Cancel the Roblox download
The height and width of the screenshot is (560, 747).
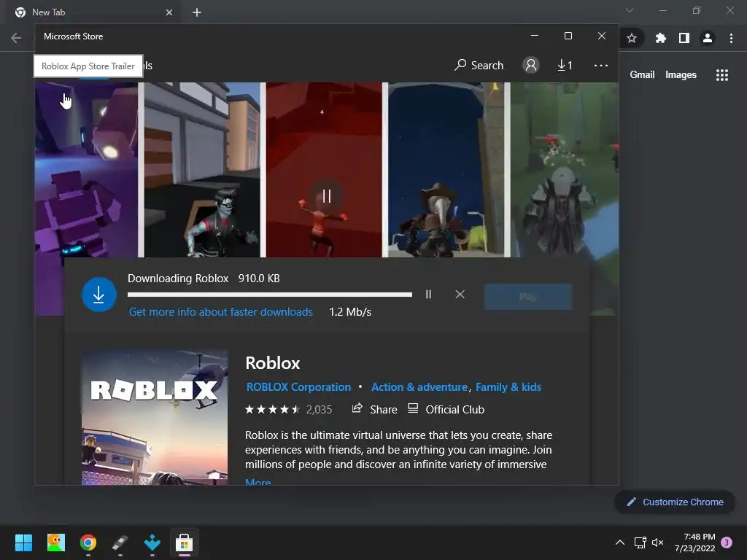click(x=460, y=295)
